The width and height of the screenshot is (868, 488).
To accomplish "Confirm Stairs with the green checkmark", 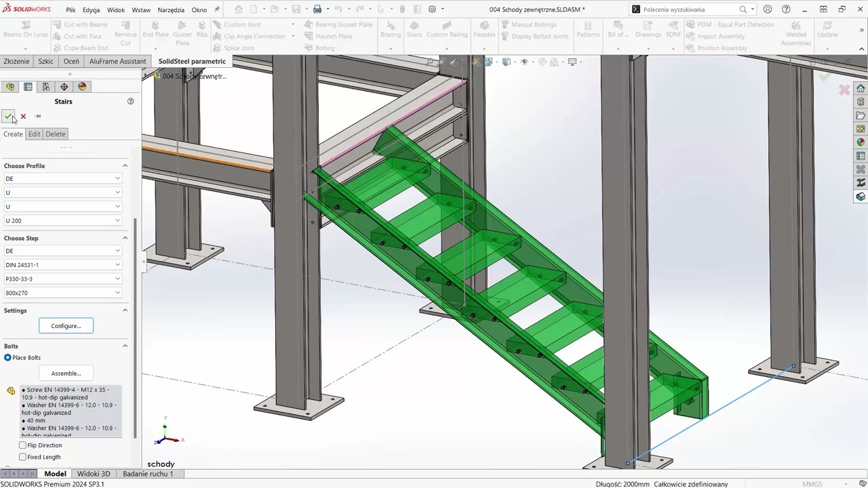I will pyautogui.click(x=8, y=116).
